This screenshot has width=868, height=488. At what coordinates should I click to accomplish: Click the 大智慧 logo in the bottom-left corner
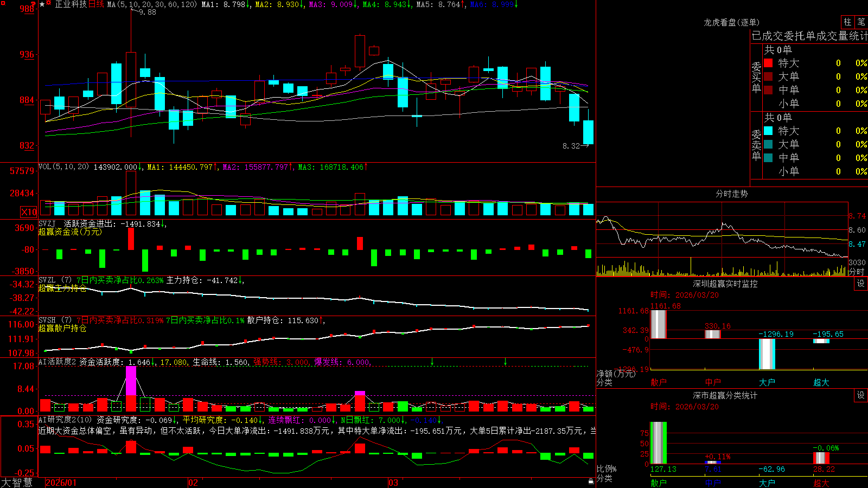pos(17,483)
